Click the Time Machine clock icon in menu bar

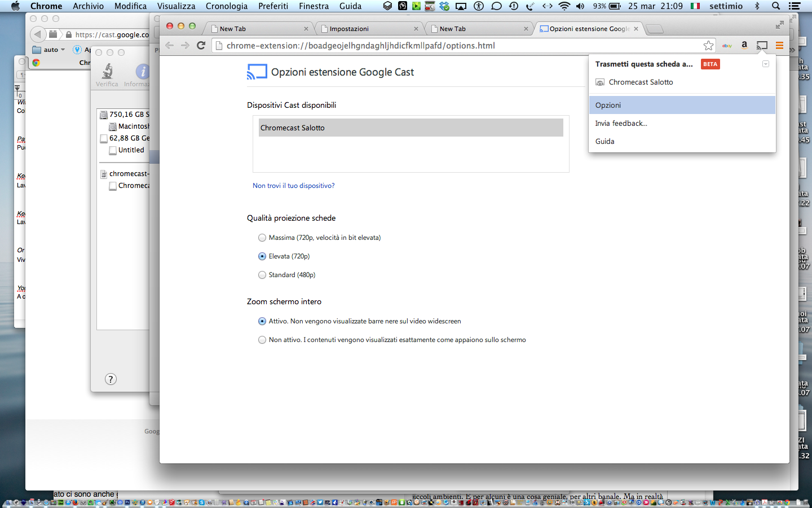click(x=513, y=6)
